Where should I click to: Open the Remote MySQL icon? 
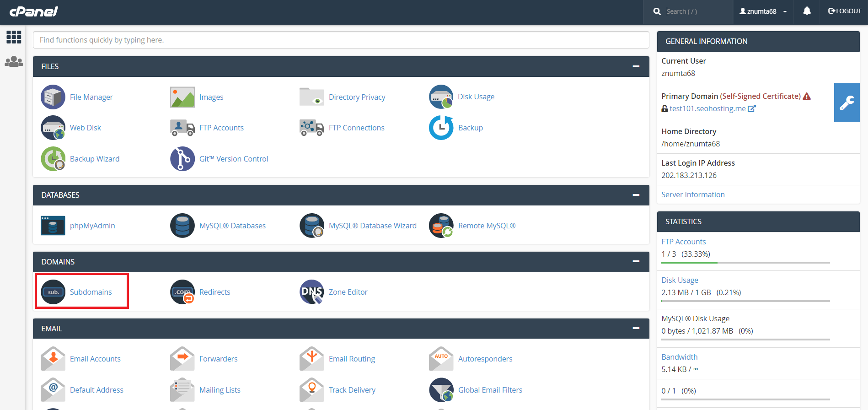pos(441,226)
